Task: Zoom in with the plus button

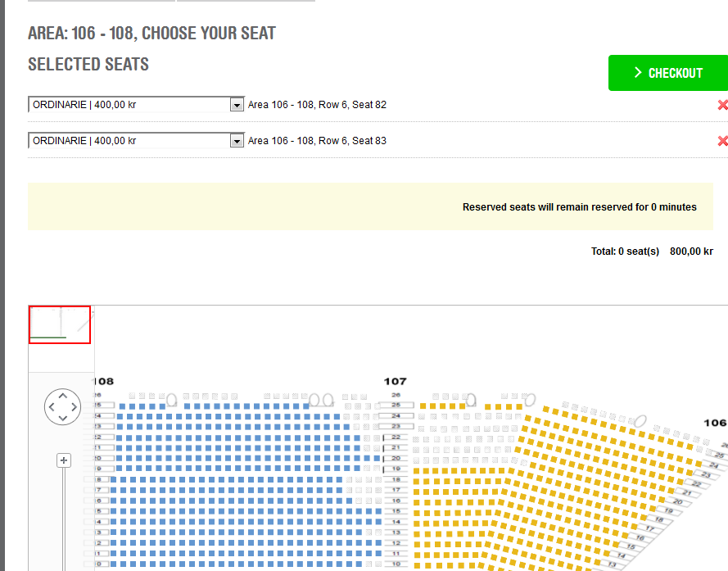Action: (x=64, y=460)
